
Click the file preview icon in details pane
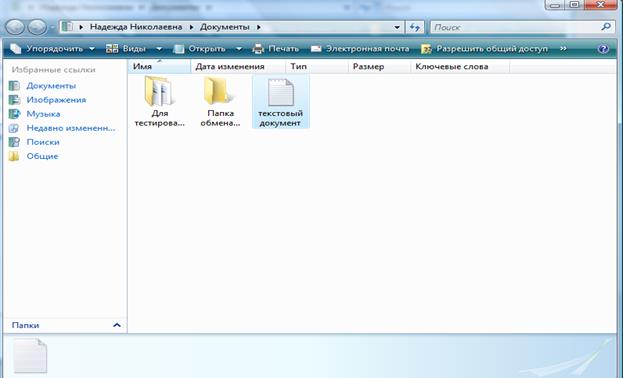point(30,356)
